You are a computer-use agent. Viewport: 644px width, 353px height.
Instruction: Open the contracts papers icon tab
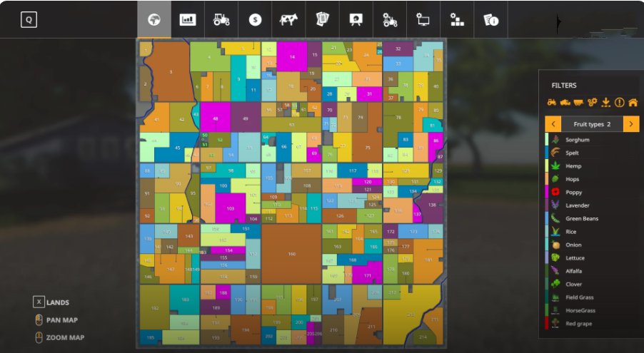point(322,20)
